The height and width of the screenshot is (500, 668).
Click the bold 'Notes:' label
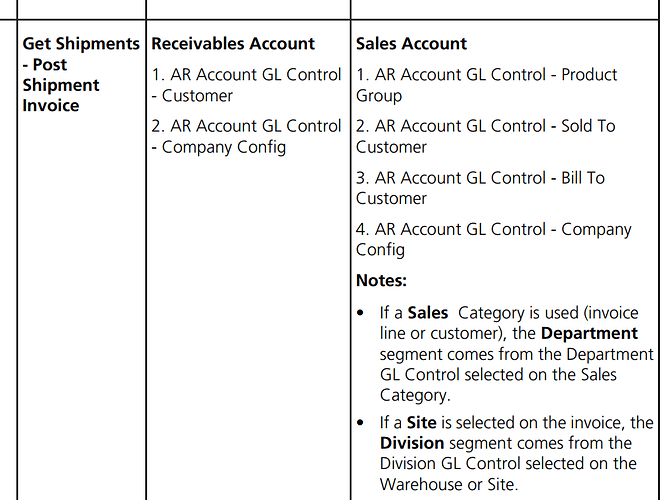[x=381, y=280]
